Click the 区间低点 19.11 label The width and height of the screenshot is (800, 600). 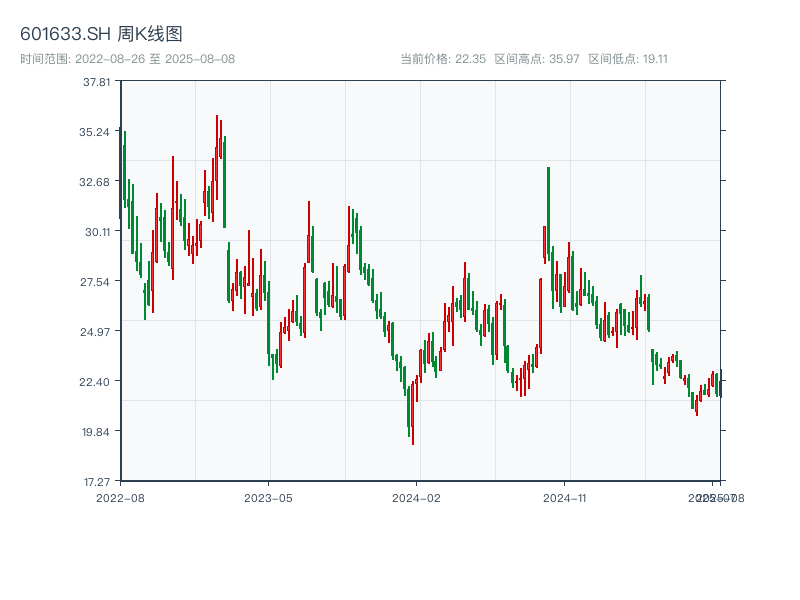[628, 59]
